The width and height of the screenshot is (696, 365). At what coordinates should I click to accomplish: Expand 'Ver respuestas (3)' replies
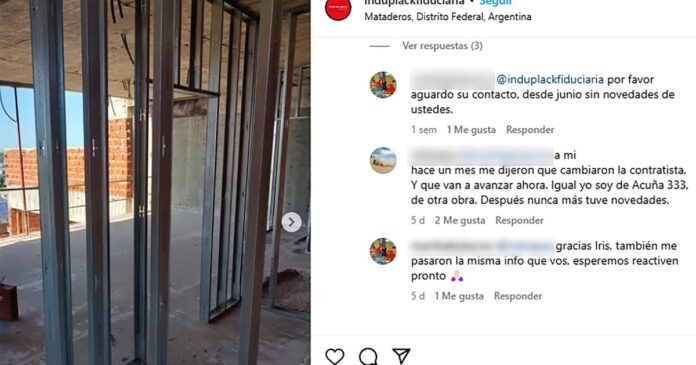point(442,46)
